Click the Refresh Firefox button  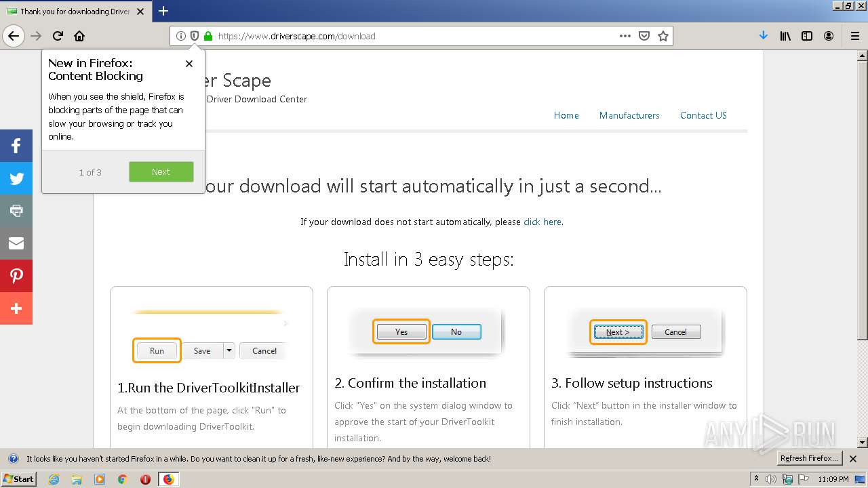810,459
